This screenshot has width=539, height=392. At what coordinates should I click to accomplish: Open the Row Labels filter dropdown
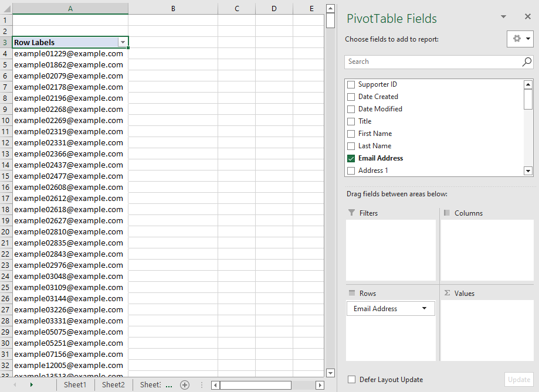click(122, 42)
